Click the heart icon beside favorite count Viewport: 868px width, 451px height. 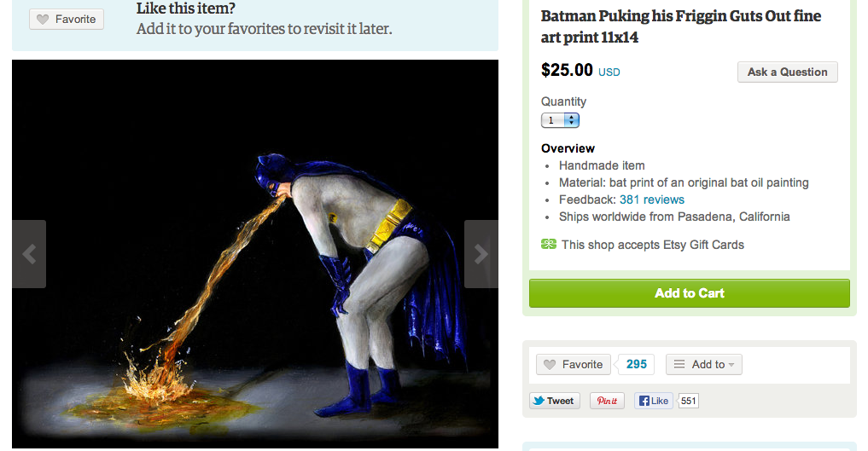point(551,365)
